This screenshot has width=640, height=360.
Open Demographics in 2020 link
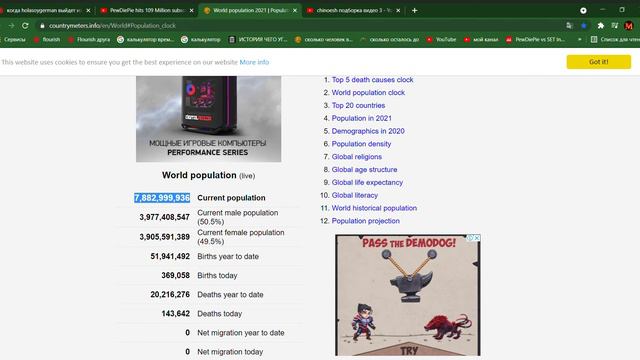(368, 131)
